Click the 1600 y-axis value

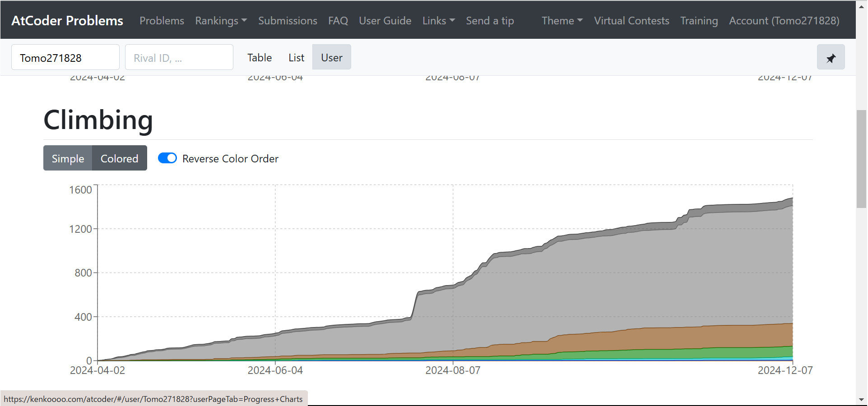[x=80, y=190]
